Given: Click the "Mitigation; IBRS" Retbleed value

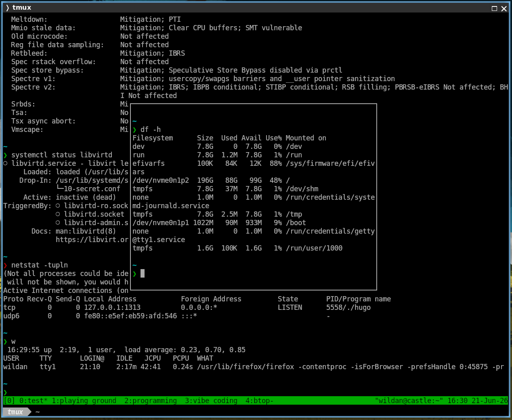Looking at the screenshot, I should coord(153,53).
